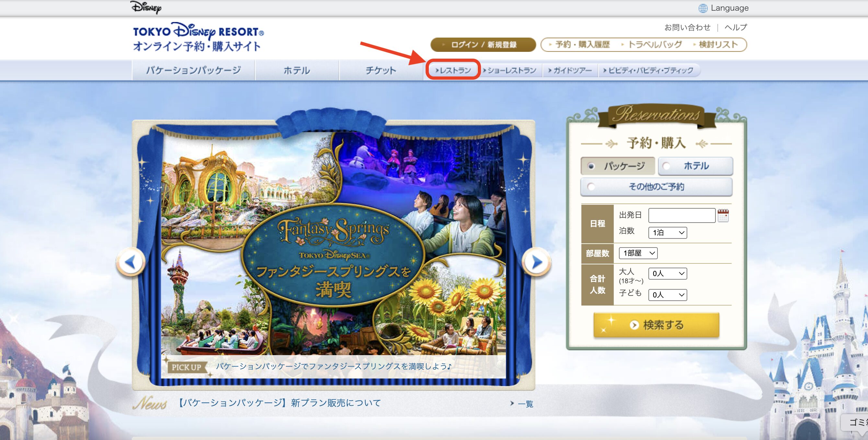Open ビビディ・バビディ・ブティック menu item
Image resolution: width=868 pixels, height=440 pixels.
click(x=648, y=70)
